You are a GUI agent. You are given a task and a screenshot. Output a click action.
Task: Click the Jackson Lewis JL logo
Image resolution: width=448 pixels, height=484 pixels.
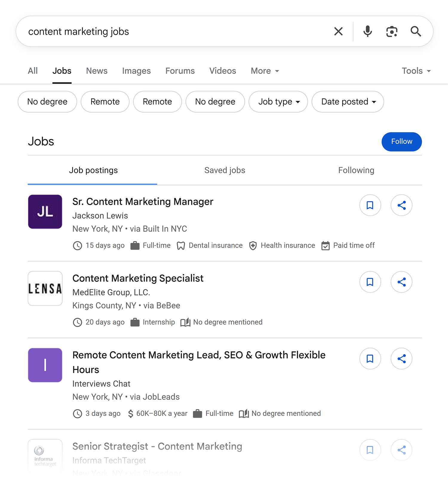coord(45,212)
